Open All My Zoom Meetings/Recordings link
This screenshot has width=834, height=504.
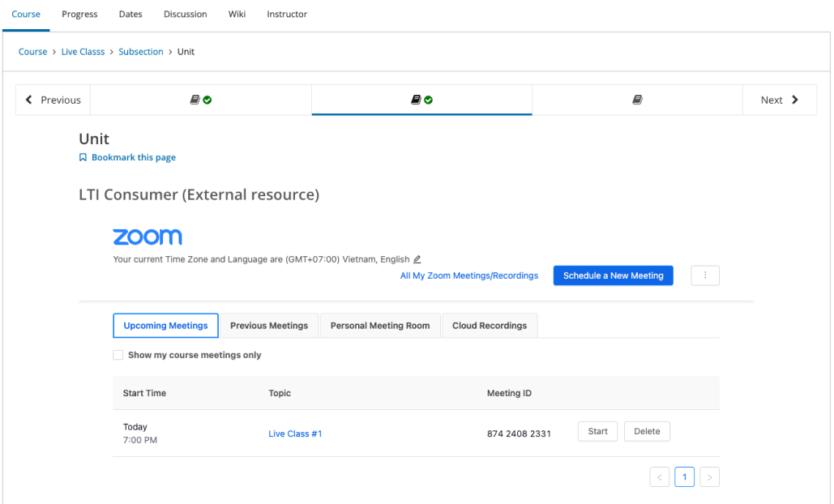click(x=468, y=275)
